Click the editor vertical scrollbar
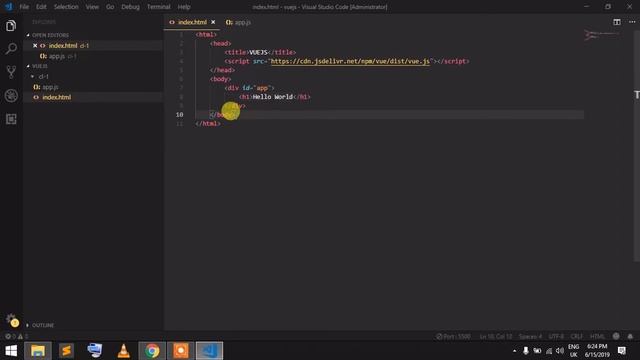The height and width of the screenshot is (360, 640). tap(637, 145)
